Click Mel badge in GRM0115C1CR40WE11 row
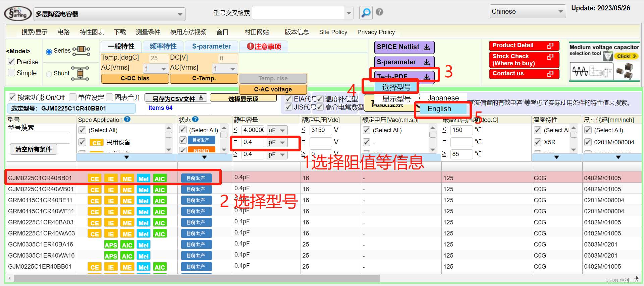 point(143,212)
